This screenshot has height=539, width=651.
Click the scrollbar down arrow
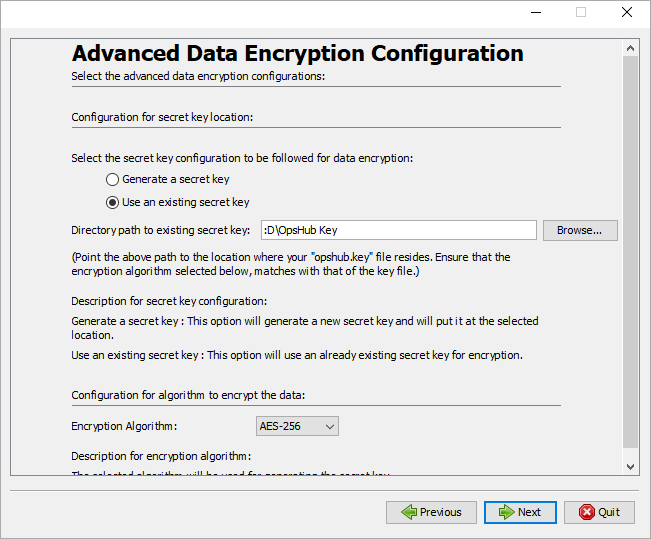pos(630,466)
